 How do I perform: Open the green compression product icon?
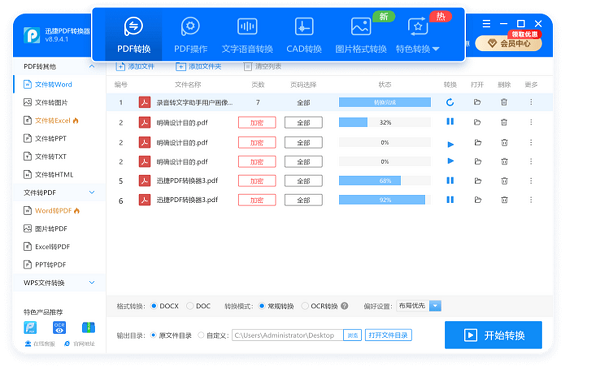click(x=88, y=328)
